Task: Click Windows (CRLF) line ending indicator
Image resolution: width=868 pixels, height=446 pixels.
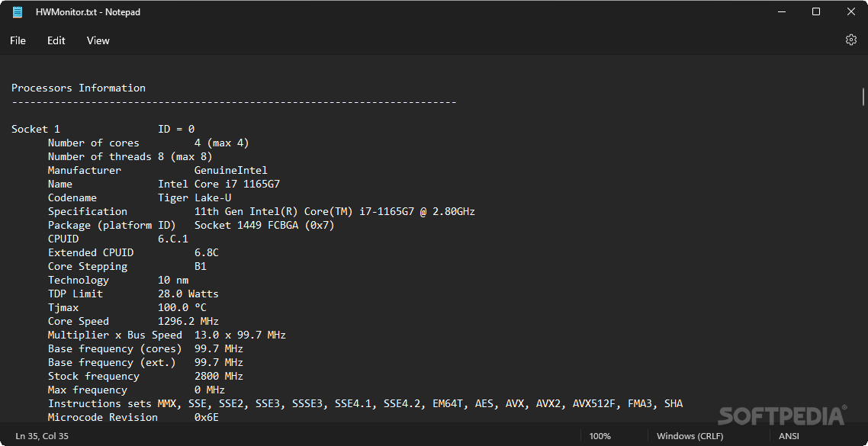Action: pyautogui.click(x=690, y=436)
